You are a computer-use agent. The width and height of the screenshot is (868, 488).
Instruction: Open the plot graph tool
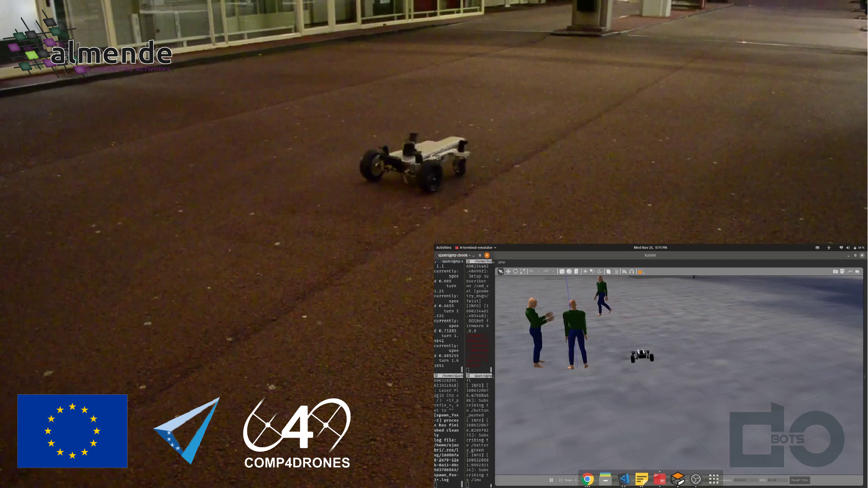pyautogui.click(x=850, y=272)
